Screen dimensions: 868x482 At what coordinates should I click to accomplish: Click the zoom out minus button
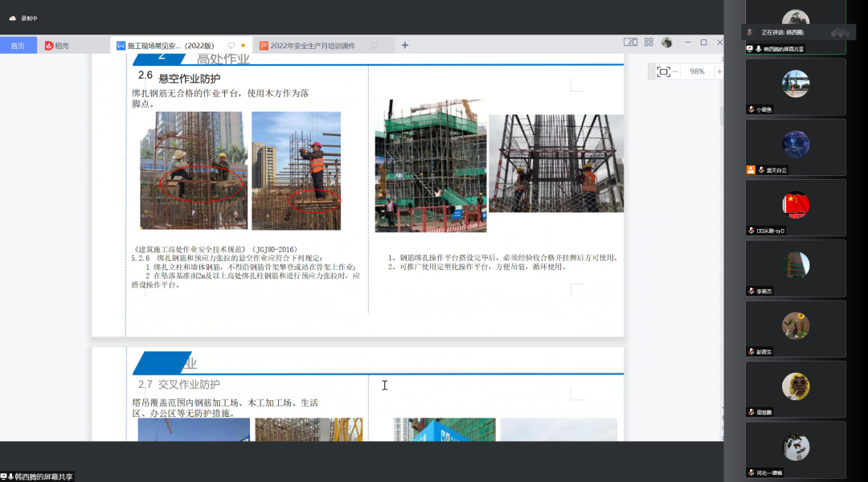(676, 71)
